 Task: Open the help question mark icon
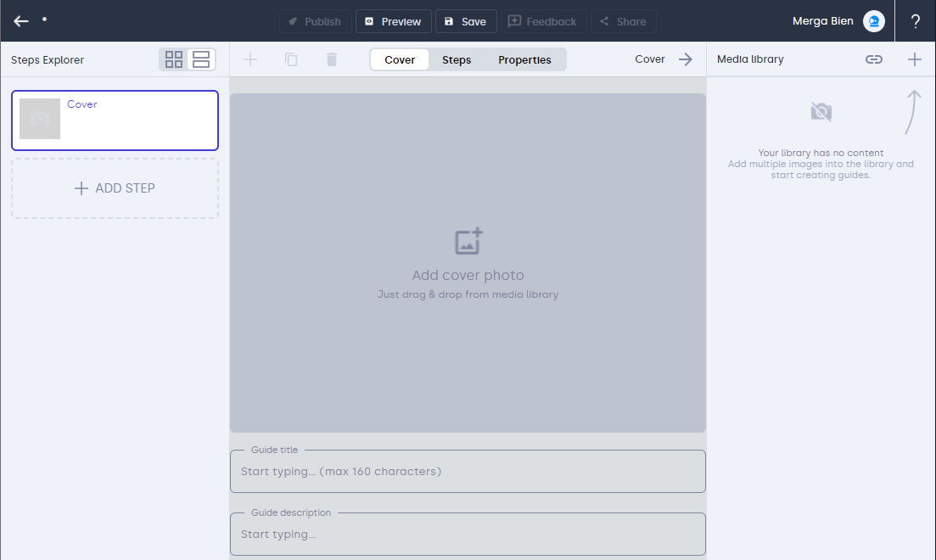tap(915, 21)
